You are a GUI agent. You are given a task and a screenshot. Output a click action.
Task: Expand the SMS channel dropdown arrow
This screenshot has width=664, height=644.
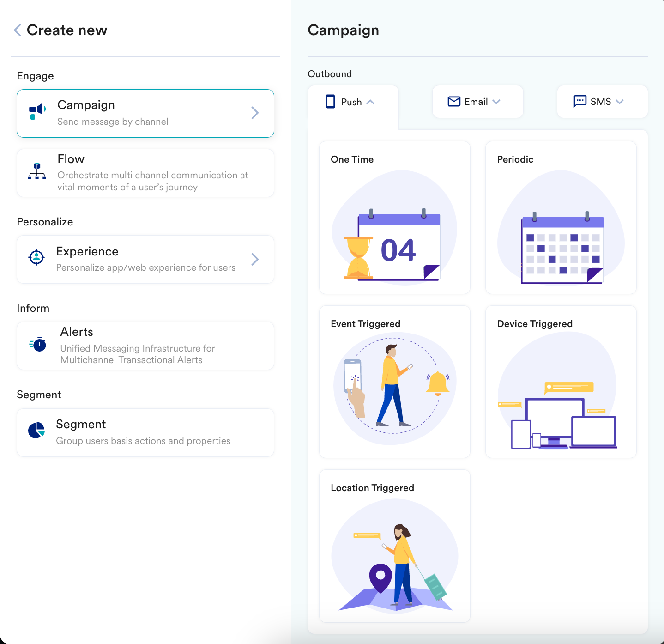[x=620, y=102]
